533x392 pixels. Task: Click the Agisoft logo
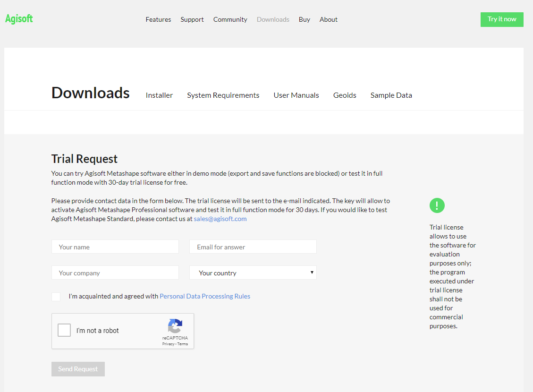[19, 19]
